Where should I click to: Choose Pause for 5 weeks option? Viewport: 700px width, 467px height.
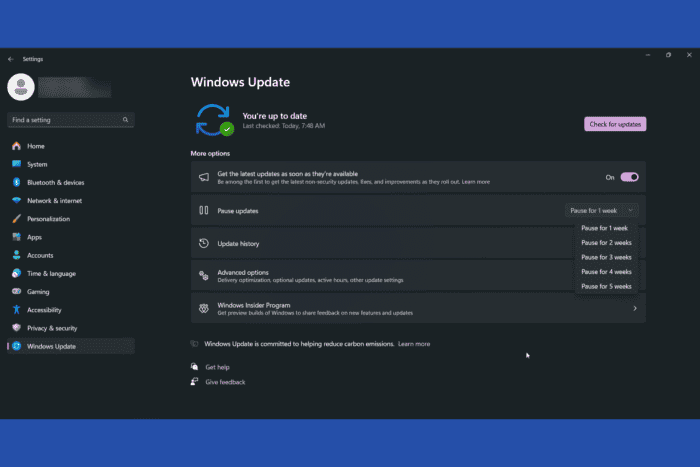point(606,286)
